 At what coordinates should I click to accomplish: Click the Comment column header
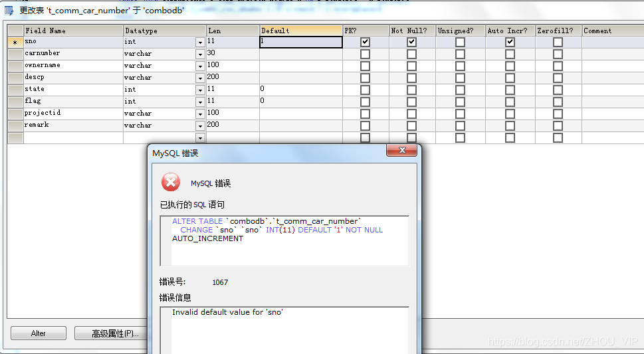click(x=613, y=31)
